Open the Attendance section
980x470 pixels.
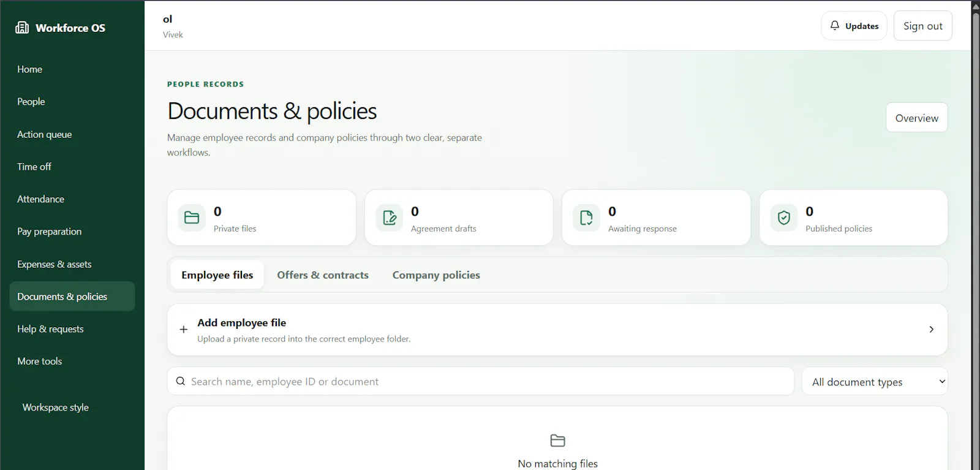click(72, 199)
